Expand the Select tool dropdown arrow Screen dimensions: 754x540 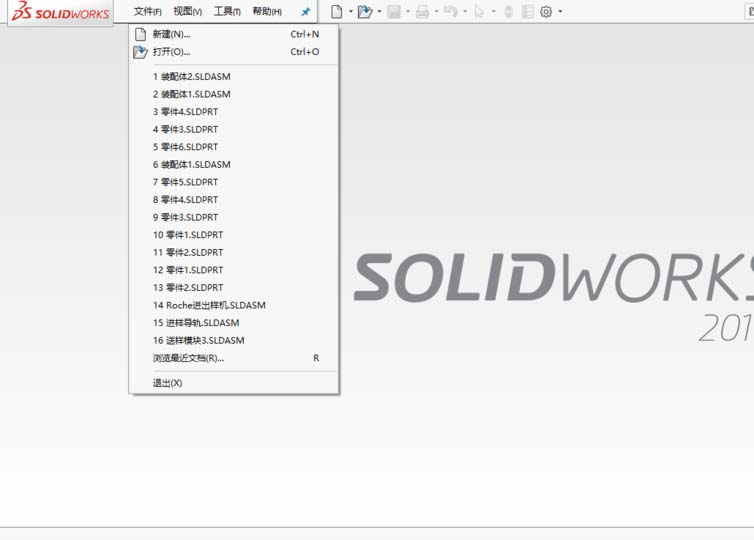point(493,12)
